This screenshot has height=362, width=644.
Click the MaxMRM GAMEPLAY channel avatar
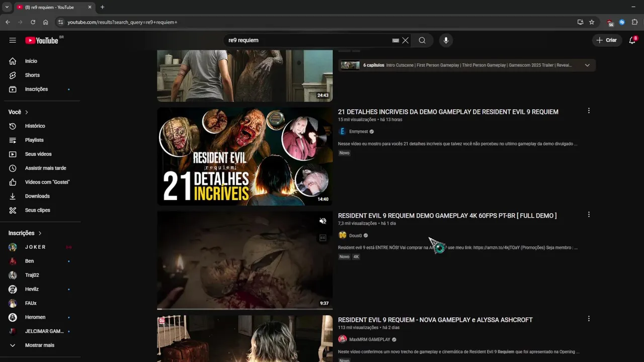pos(343,339)
